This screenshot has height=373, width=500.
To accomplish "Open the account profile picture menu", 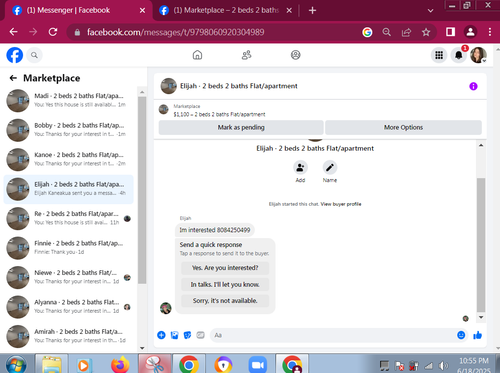I will click(x=478, y=55).
